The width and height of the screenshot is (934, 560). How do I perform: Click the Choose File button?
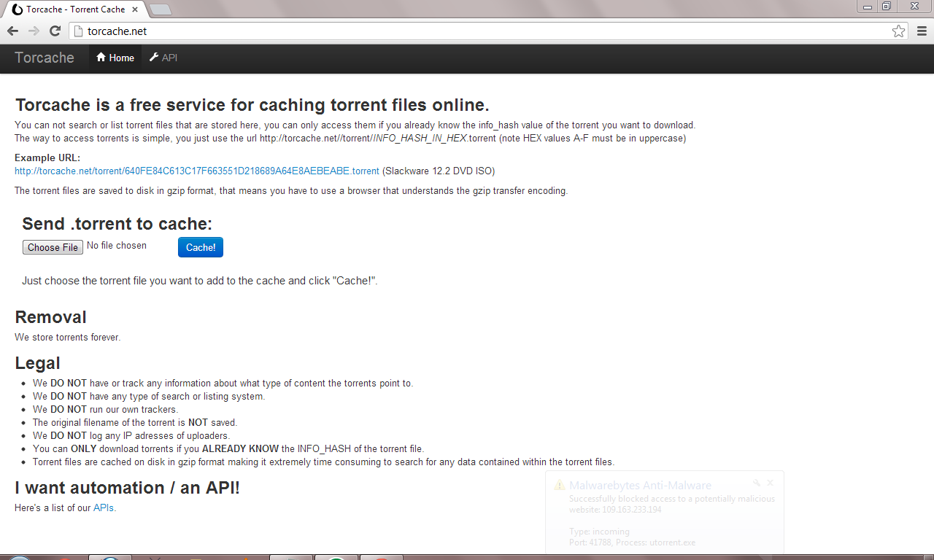pos(53,247)
